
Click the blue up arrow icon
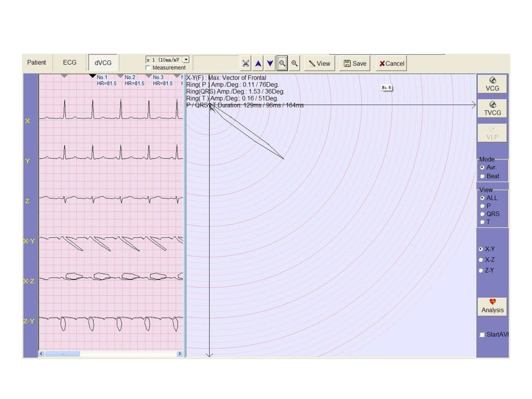[258, 63]
